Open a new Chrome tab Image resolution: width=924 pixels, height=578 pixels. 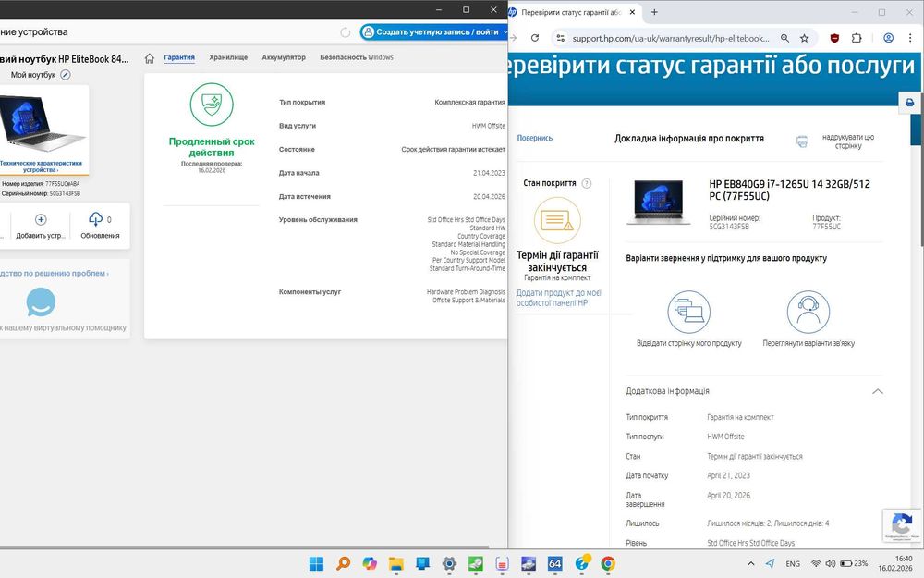654,12
